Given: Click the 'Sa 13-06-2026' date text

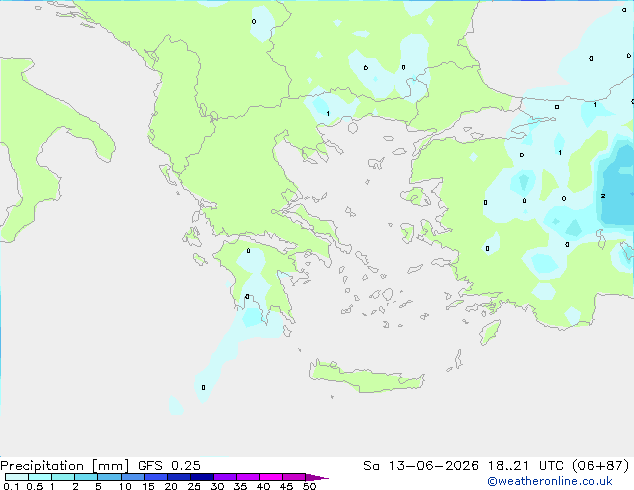Looking at the screenshot, I should click(421, 466).
